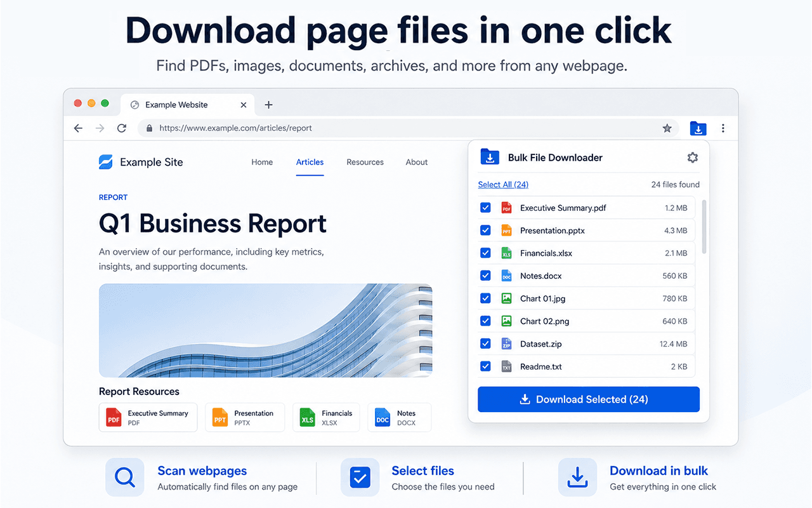The image size is (812, 508).
Task: Click the Scan webpages magnifier icon
Action: (x=125, y=478)
